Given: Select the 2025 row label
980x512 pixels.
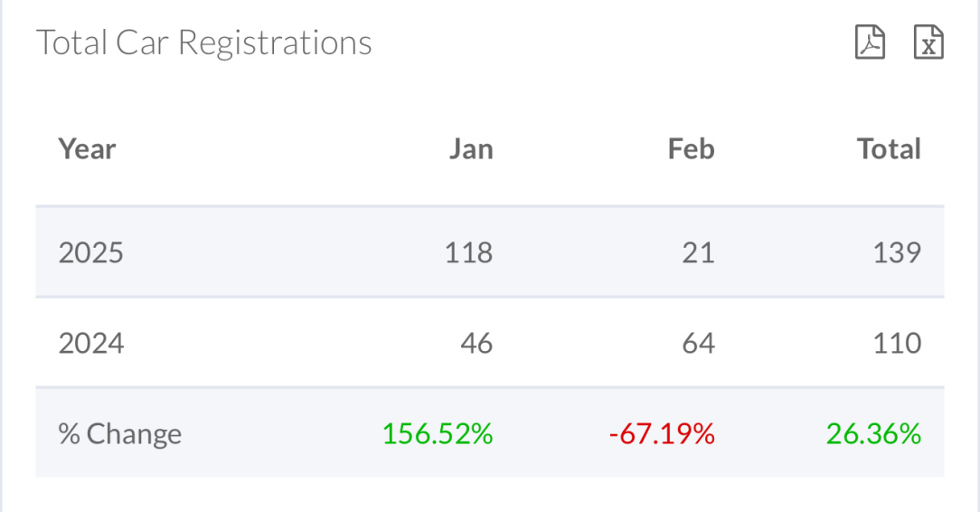Looking at the screenshot, I should 91,252.
